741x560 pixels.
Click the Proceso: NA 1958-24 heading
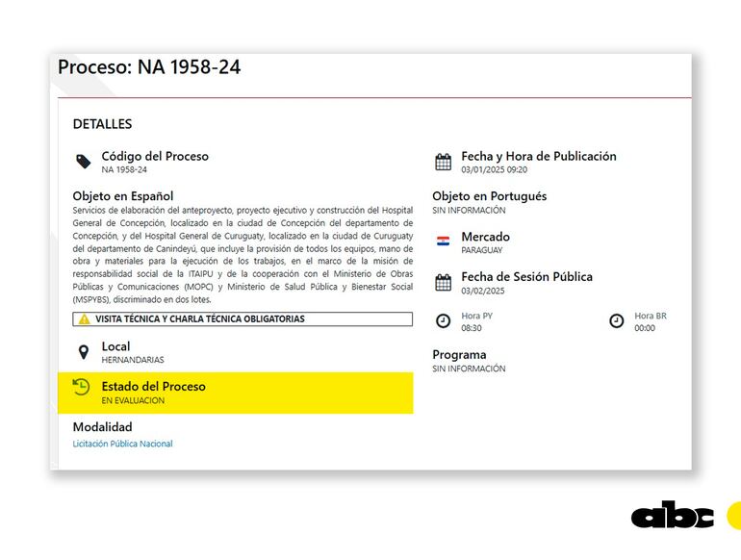(x=149, y=67)
